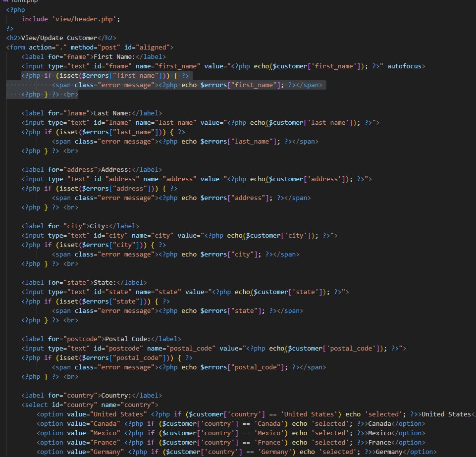Click the $customer['address'] variable
This screenshot has height=457, width=476.
pos(307,179)
